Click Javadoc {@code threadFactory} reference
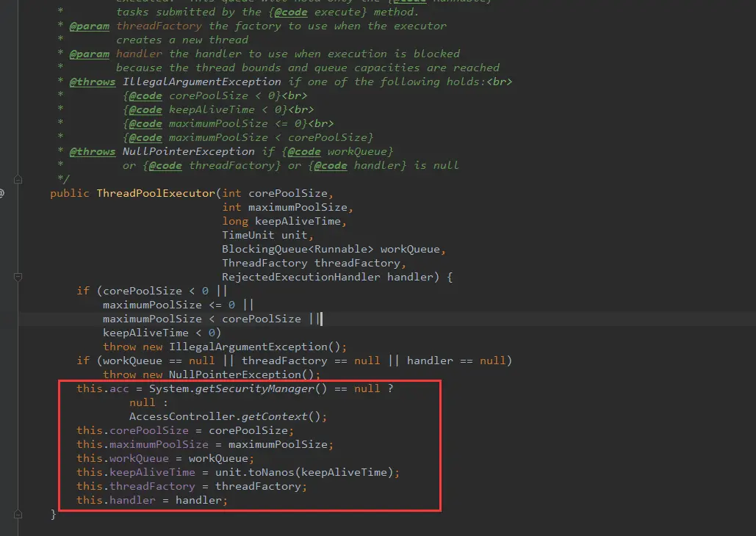The image size is (756, 536). click(x=212, y=166)
